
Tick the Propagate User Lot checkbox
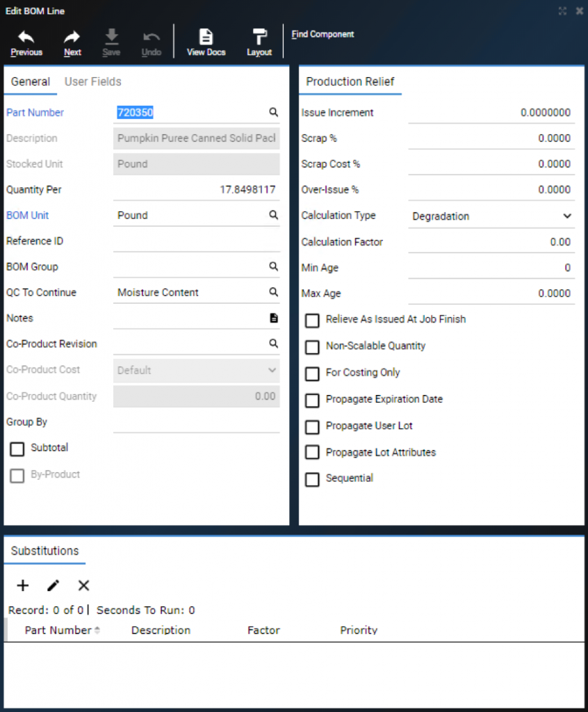click(x=312, y=427)
